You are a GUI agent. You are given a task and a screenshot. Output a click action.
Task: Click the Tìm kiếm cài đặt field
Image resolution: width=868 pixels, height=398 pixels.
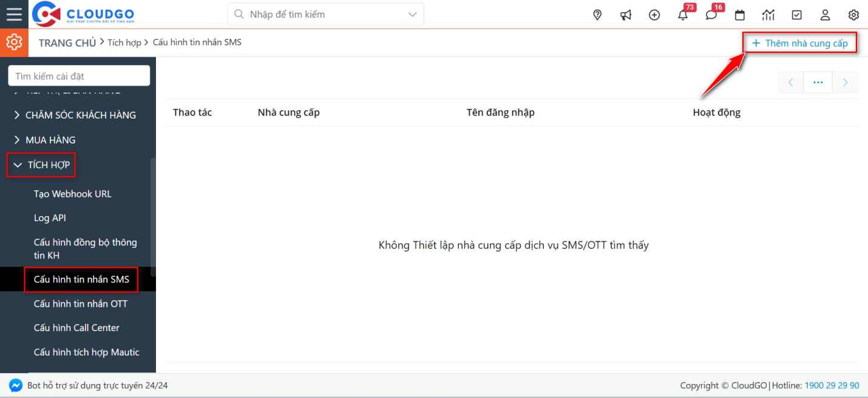79,76
